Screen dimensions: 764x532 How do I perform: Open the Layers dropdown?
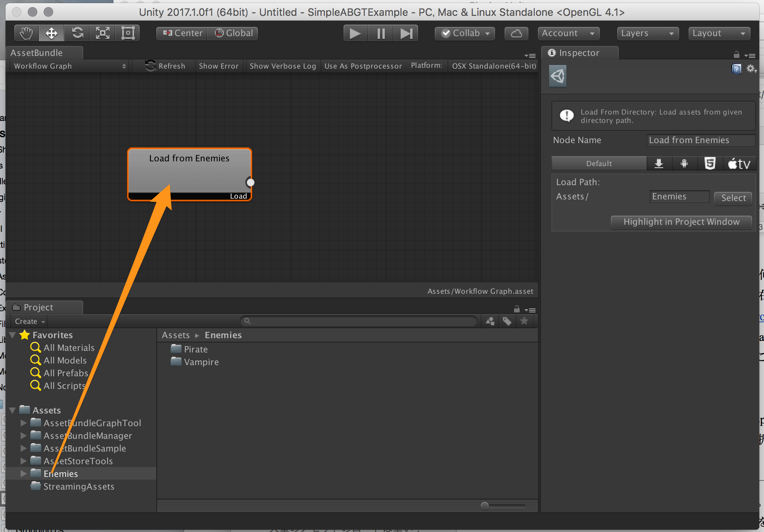tap(648, 33)
